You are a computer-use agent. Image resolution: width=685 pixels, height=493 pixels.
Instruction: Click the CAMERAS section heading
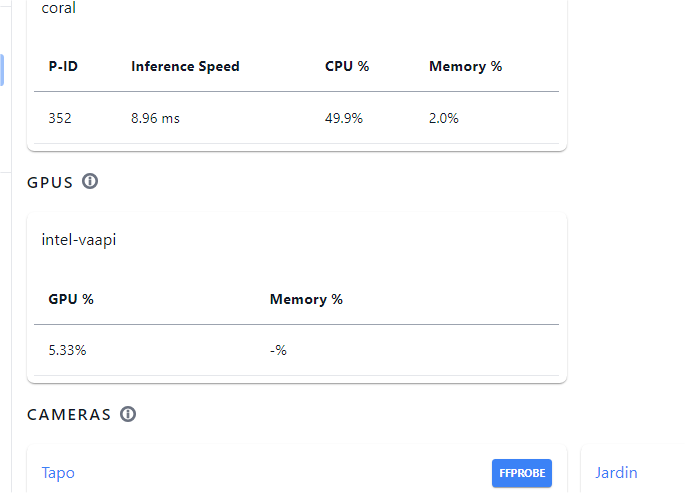coord(69,415)
